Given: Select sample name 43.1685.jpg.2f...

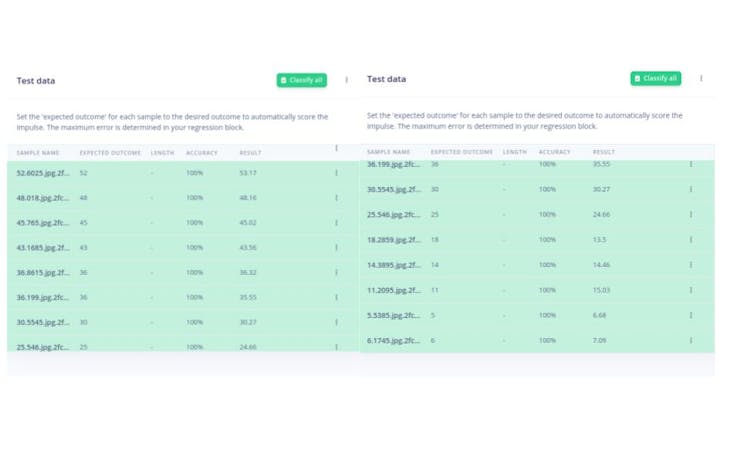Looking at the screenshot, I should (x=43, y=247).
